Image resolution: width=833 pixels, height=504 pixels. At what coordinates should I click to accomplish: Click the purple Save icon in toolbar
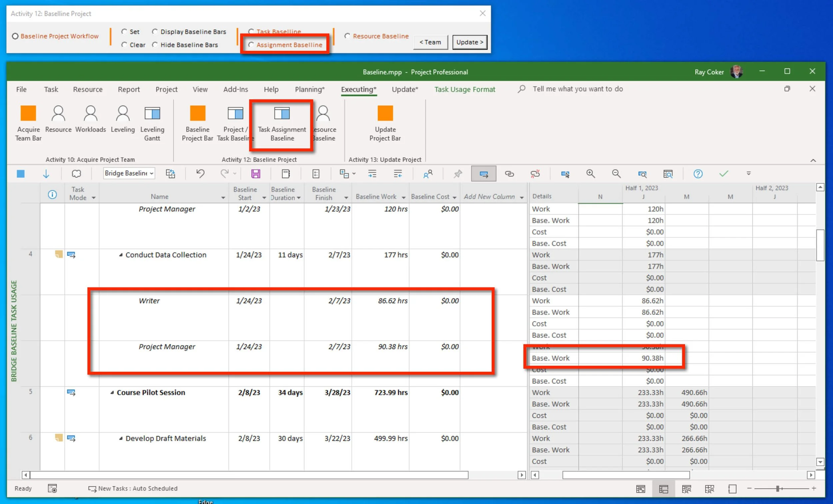click(x=256, y=174)
